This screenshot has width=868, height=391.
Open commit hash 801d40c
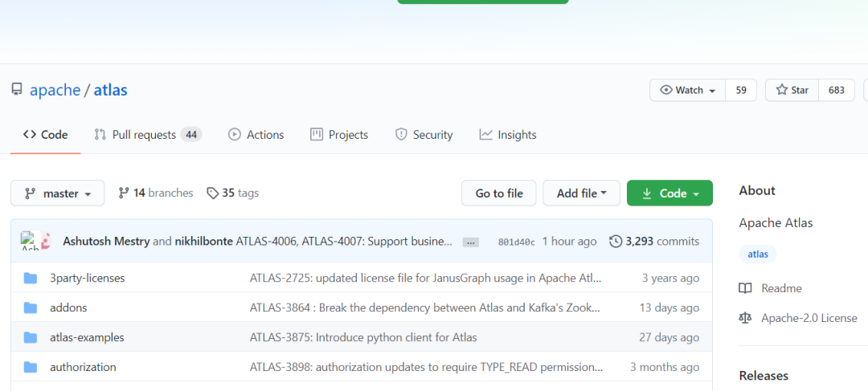517,242
